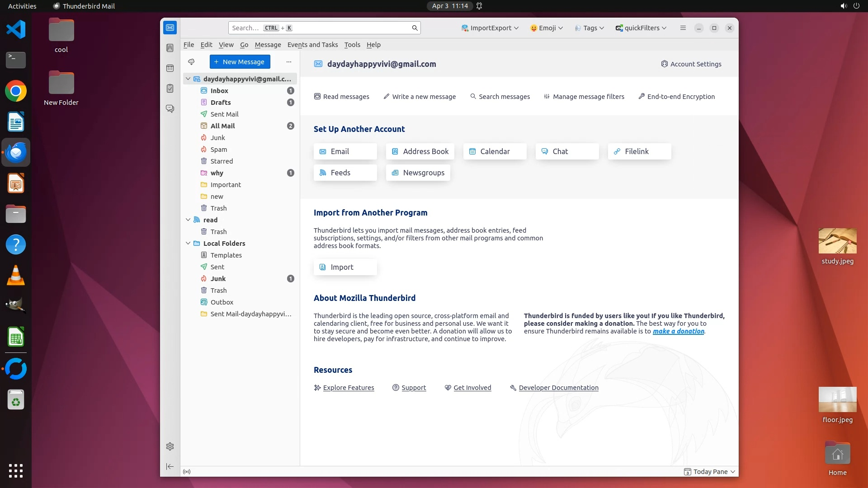The image size is (868, 488).
Task: Open the Address Book space icon
Action: tap(170, 48)
